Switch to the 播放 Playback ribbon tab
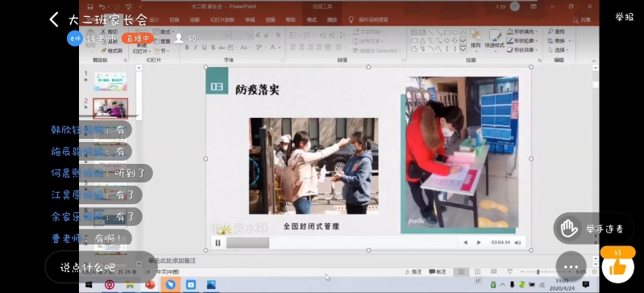 click(x=332, y=19)
